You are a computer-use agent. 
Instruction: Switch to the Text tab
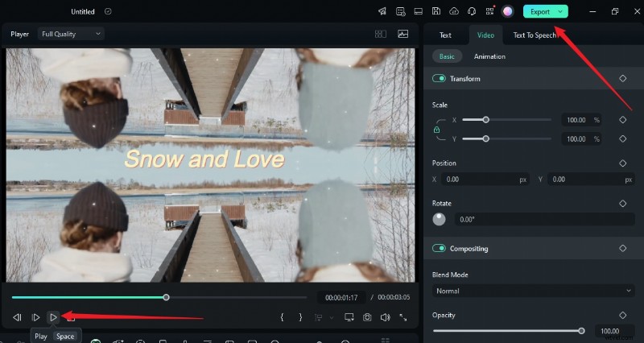445,35
